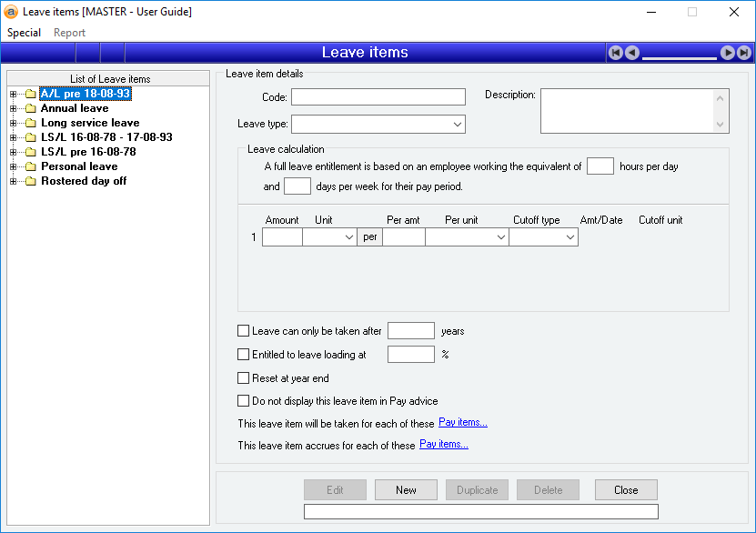
Task: Click the New button
Action: click(406, 490)
